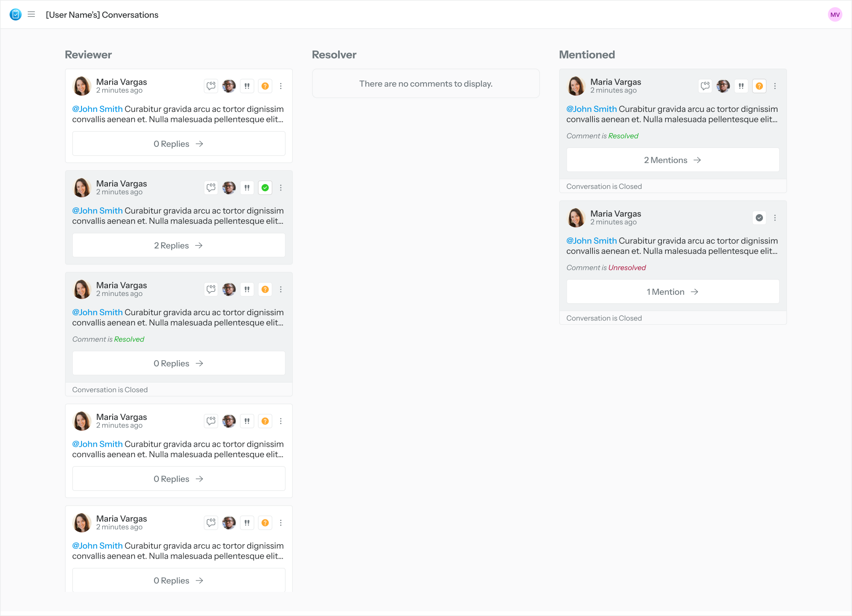Open three-dot menu on 2 Mentions card
The width and height of the screenshot is (852, 616).
(x=775, y=86)
